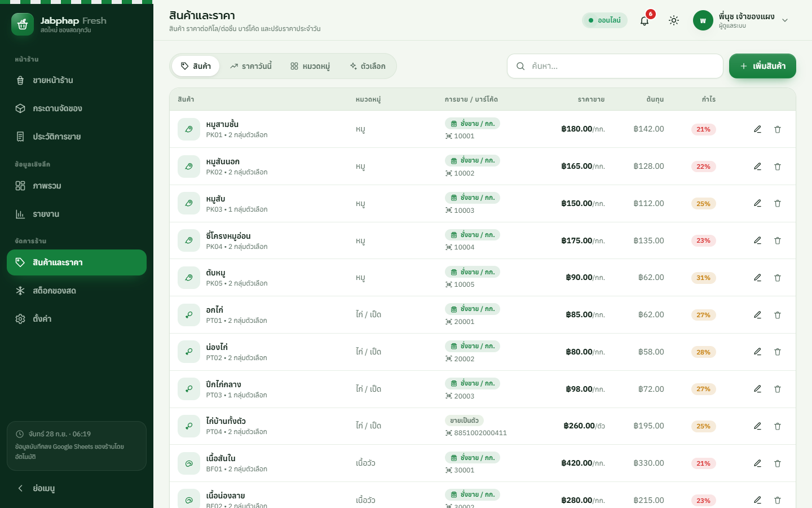Open ตั้งค่า settings
Image resolution: width=812 pixels, height=508 pixels.
point(77,319)
